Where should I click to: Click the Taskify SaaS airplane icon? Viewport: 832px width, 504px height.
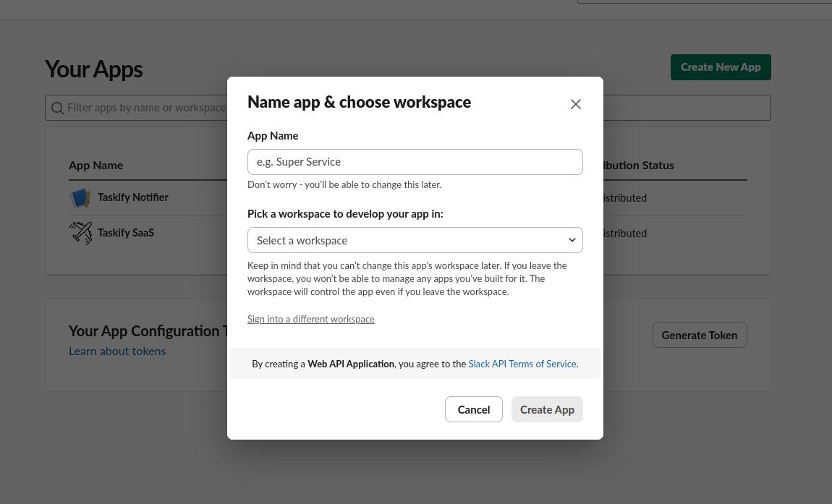pyautogui.click(x=80, y=233)
